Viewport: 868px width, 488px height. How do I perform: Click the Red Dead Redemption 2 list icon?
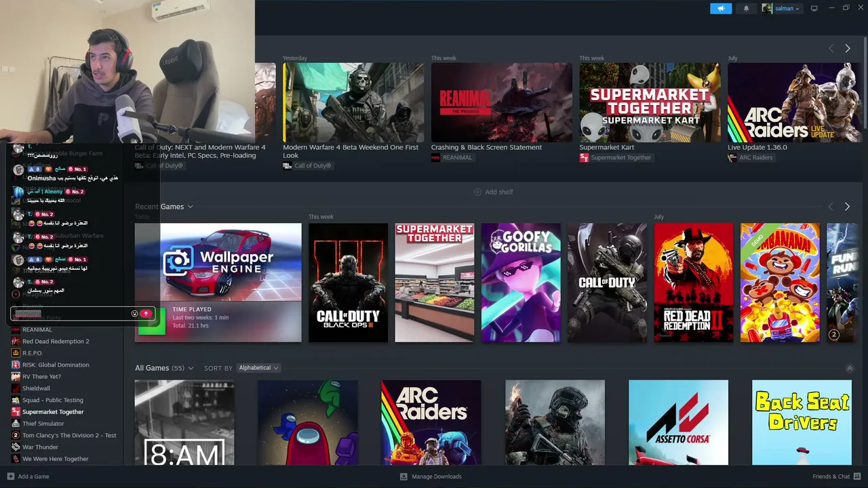coord(16,342)
